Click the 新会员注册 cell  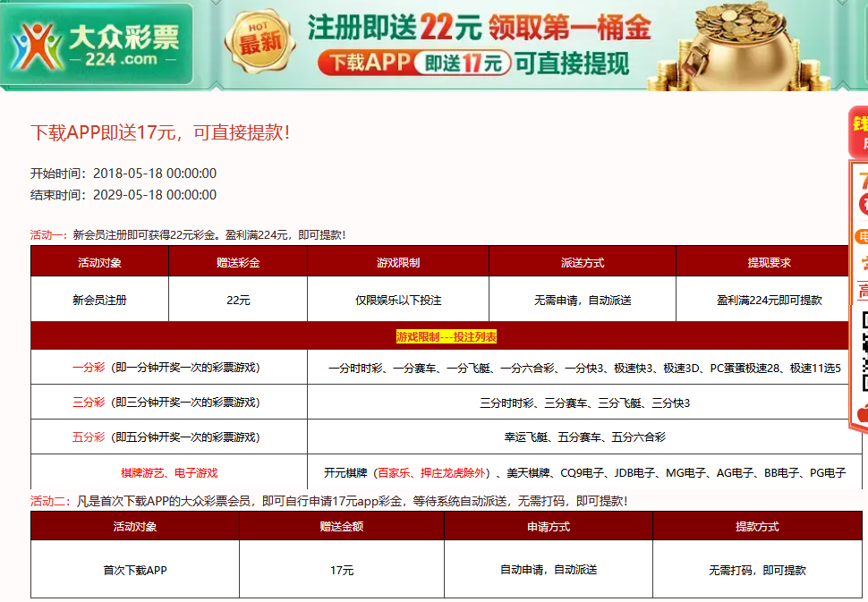coord(99,300)
